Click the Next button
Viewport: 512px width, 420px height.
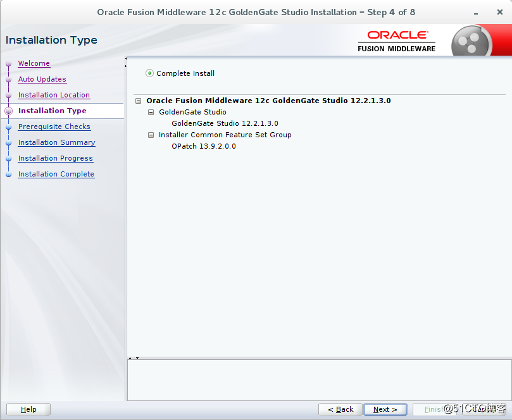(x=385, y=409)
